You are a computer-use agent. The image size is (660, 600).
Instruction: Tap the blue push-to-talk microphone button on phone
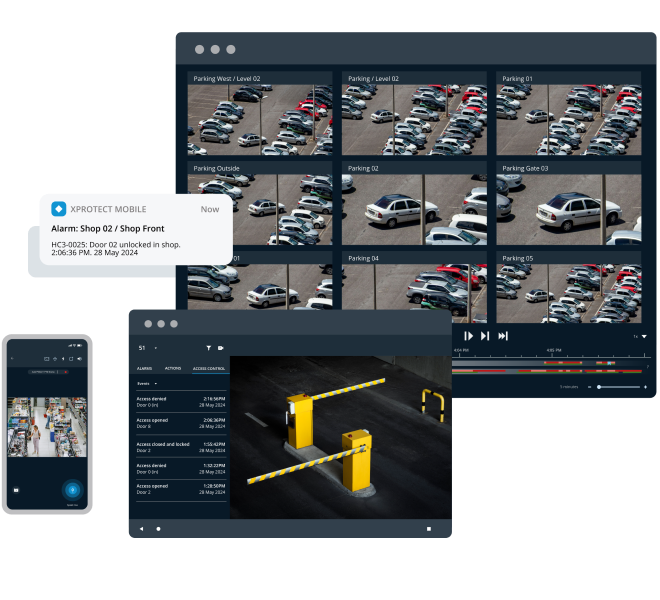point(72,490)
